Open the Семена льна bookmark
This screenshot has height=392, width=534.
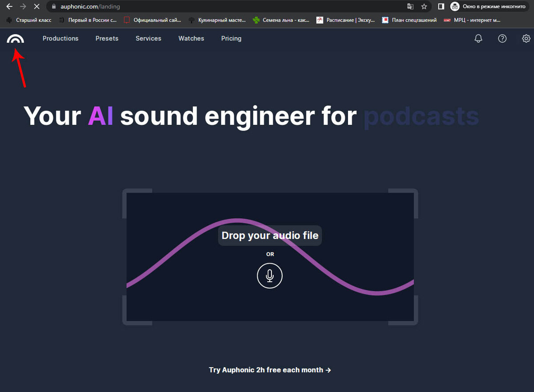tap(281, 20)
